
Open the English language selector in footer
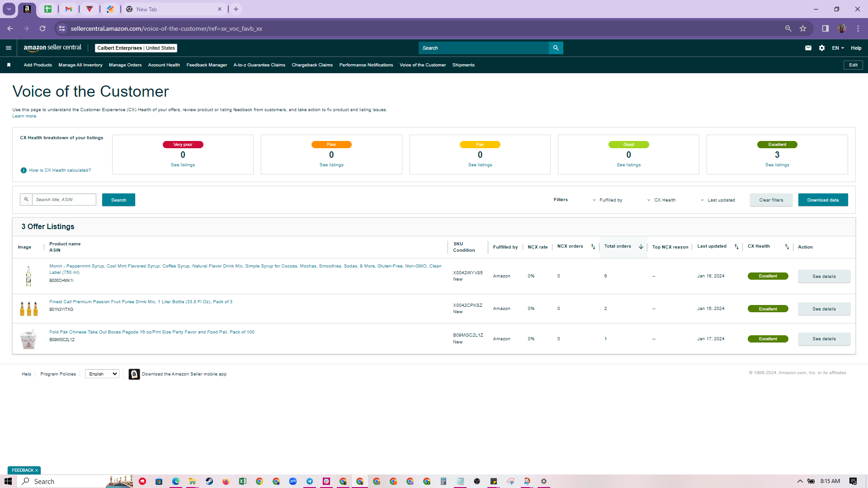(102, 374)
